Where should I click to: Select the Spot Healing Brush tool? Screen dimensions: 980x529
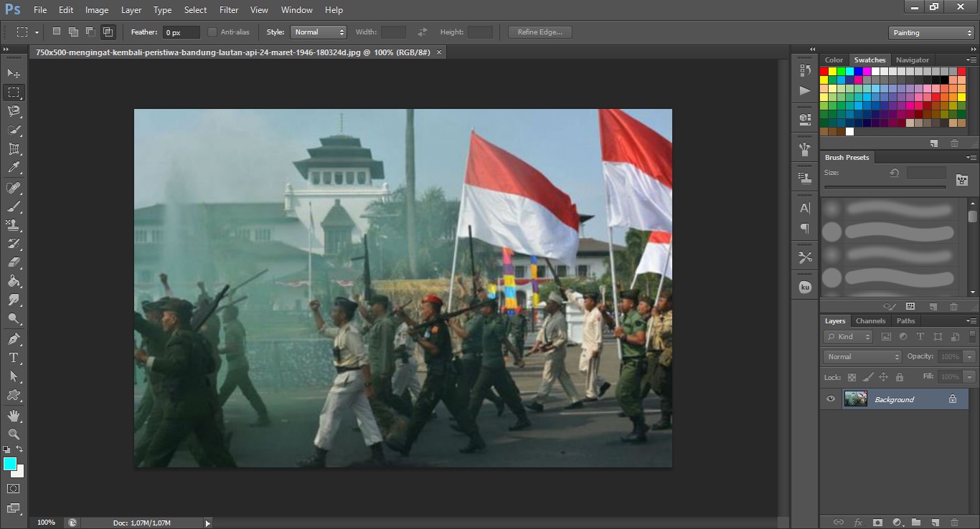click(x=14, y=188)
